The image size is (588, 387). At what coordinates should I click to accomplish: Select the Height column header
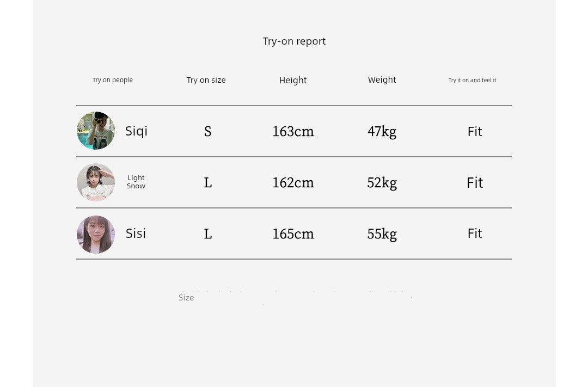pyautogui.click(x=293, y=80)
